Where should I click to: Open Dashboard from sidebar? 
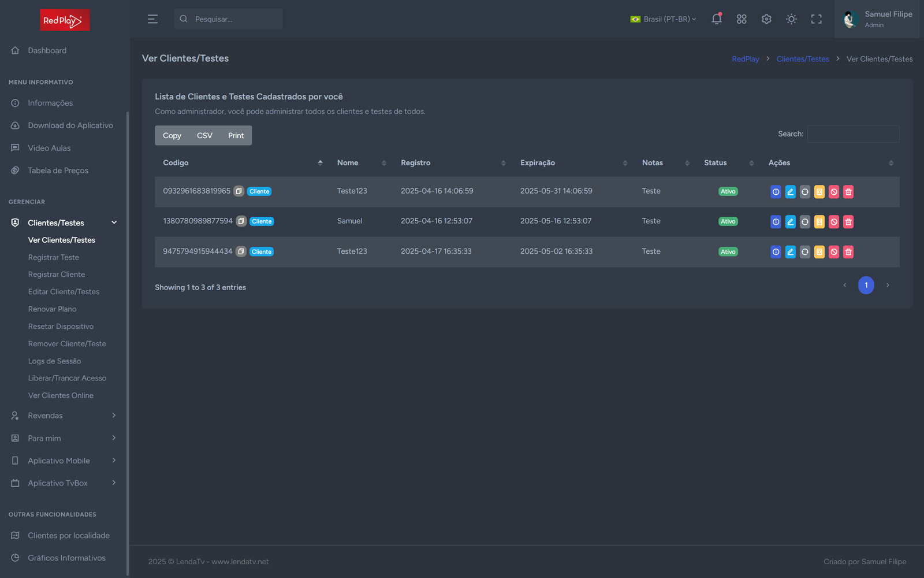click(47, 51)
